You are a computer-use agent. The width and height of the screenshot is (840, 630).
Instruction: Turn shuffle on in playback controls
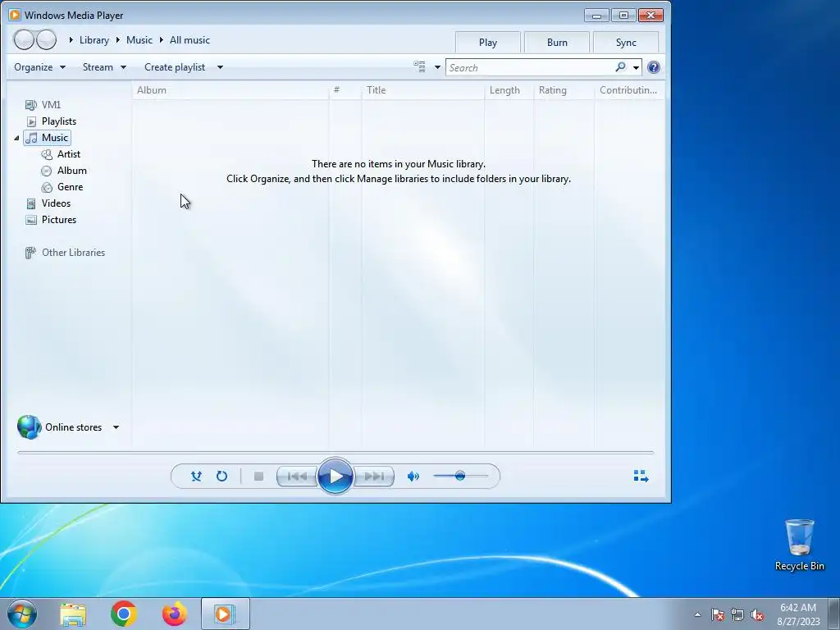tap(196, 477)
